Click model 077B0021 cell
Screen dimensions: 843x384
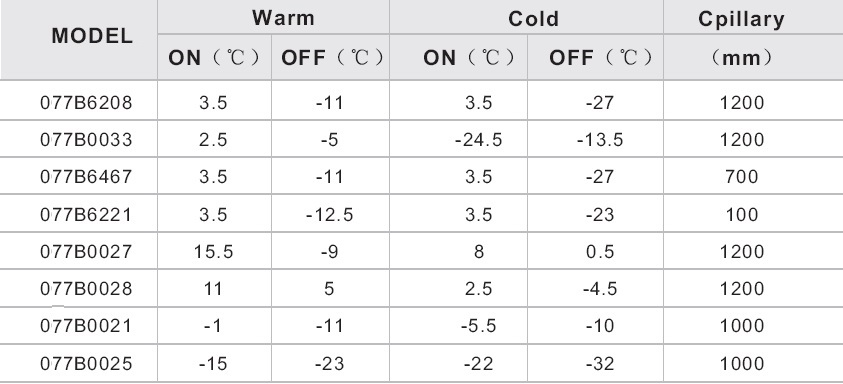click(x=86, y=326)
